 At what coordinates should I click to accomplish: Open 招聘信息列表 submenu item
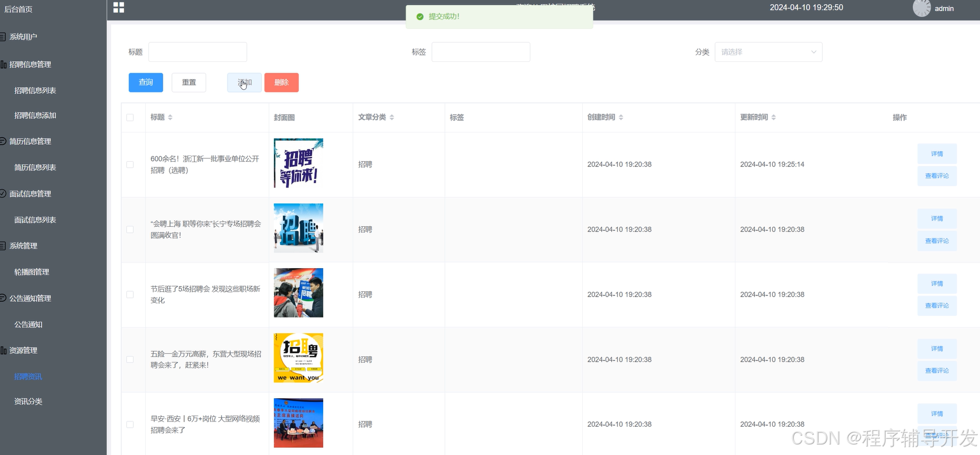(x=35, y=90)
